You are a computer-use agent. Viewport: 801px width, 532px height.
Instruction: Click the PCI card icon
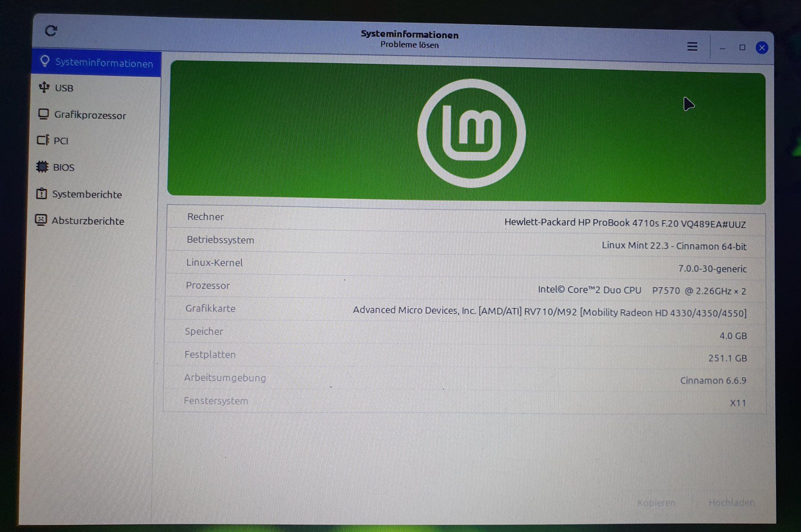pyautogui.click(x=43, y=140)
